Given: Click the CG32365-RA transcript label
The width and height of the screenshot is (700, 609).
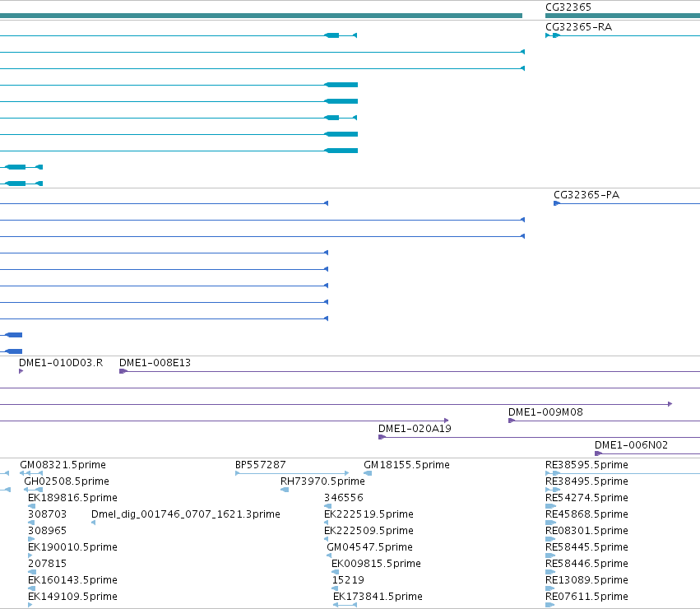Looking at the screenshot, I should tap(578, 27).
